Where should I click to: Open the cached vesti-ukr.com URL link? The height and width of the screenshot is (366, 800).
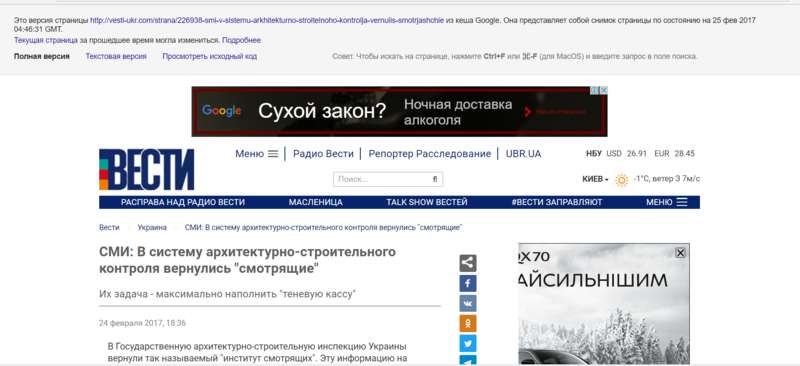coord(266,20)
